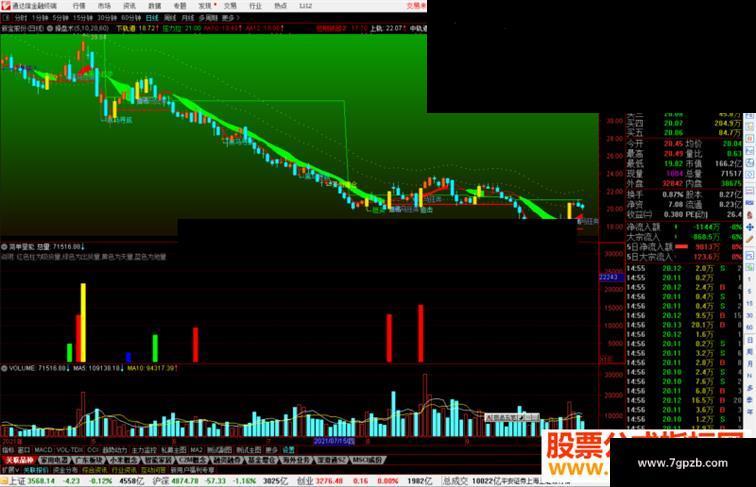Switch chart to 分时 view
756x487 pixels.
click(x=21, y=18)
